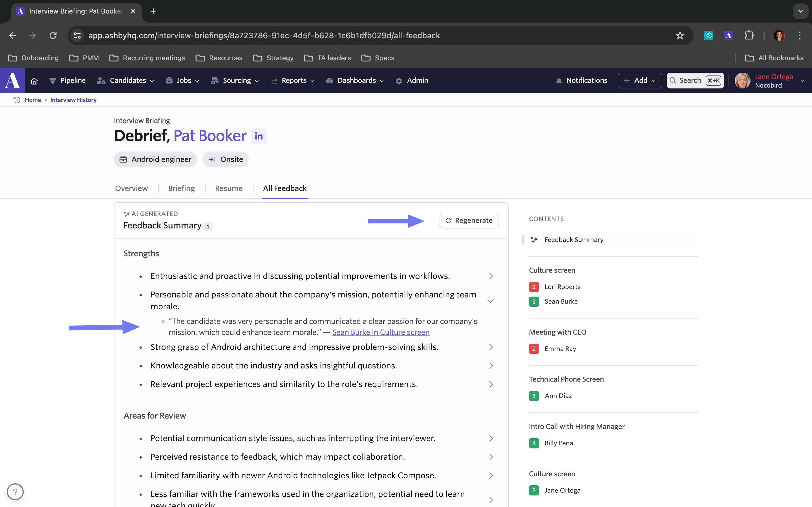
Task: Click the Regenerate button
Action: (x=469, y=221)
